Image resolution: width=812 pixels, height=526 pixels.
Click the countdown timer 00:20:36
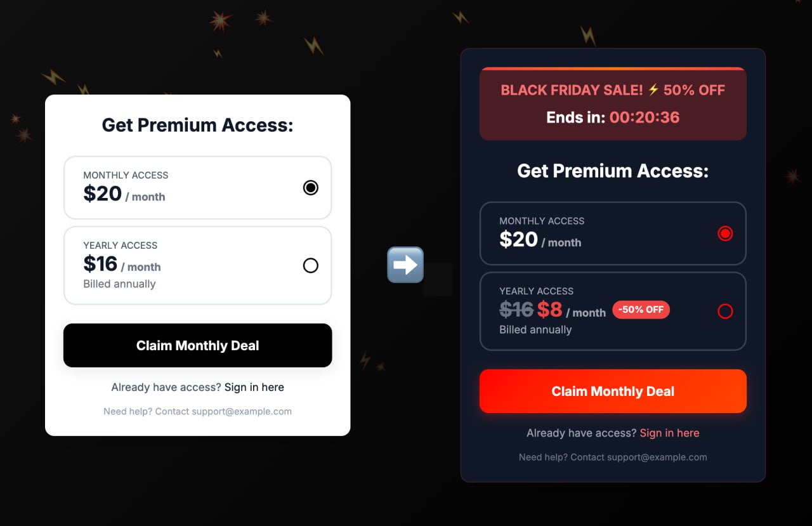pyautogui.click(x=644, y=117)
